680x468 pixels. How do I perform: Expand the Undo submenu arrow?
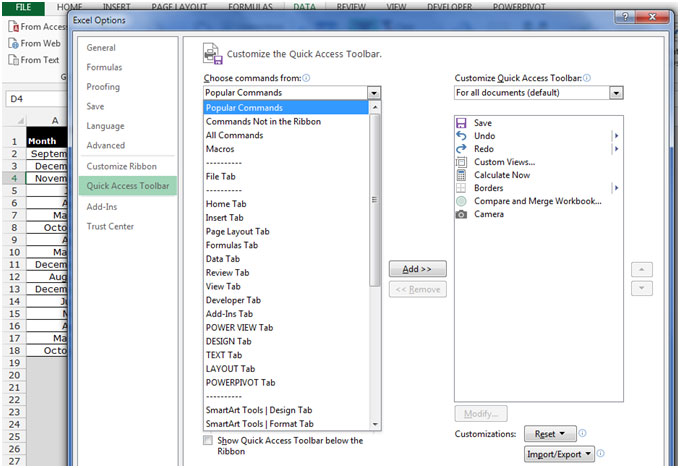tap(616, 136)
